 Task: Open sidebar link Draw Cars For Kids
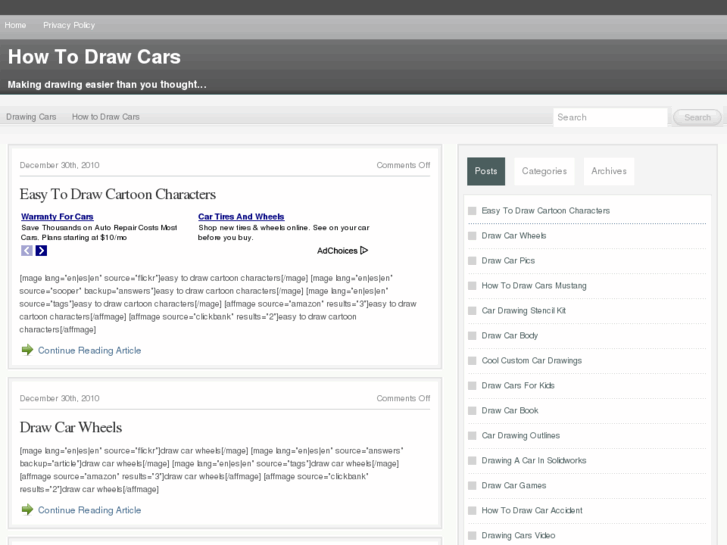click(x=518, y=385)
